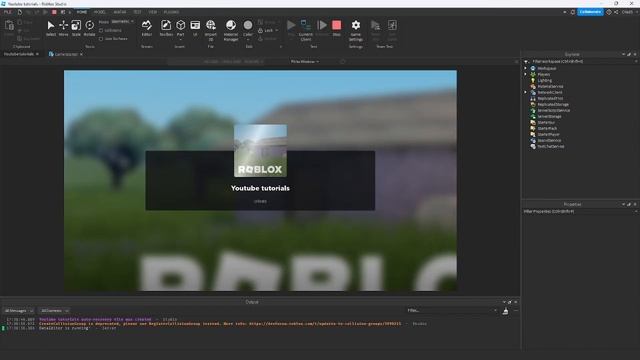Switch to the HOME ribbon tab
This screenshot has width=640, height=360.
pyautogui.click(x=82, y=12)
